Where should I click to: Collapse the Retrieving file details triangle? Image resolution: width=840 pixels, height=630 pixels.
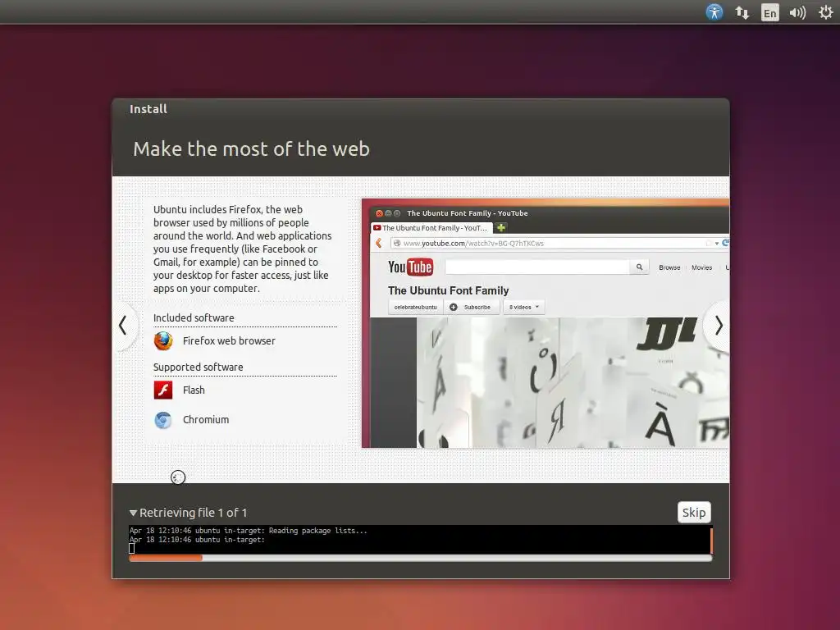tap(133, 513)
